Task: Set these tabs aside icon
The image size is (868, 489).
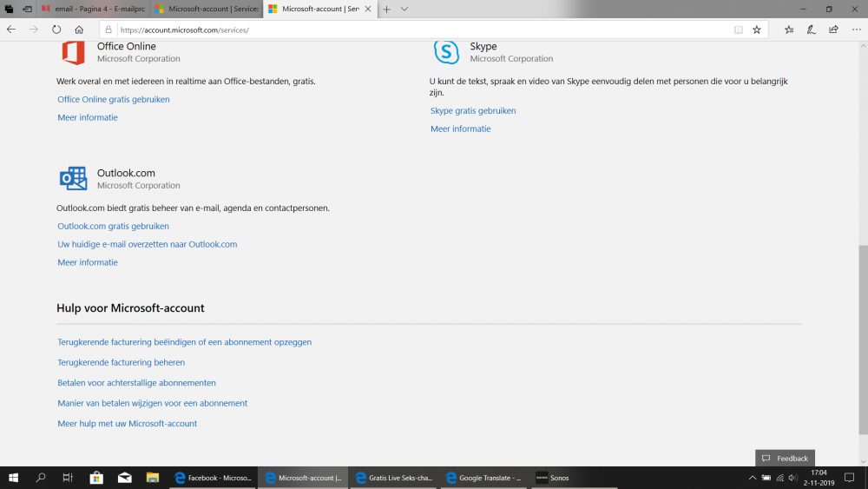Action: point(27,9)
